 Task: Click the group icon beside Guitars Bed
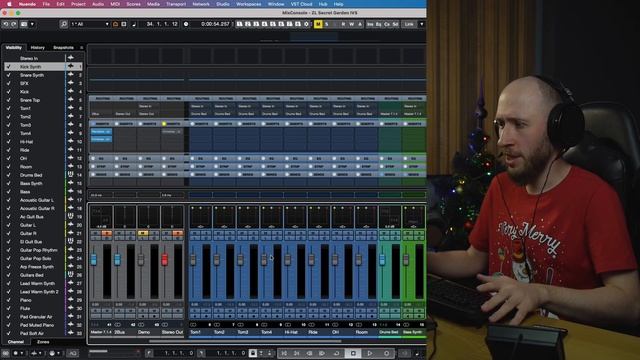click(71, 275)
